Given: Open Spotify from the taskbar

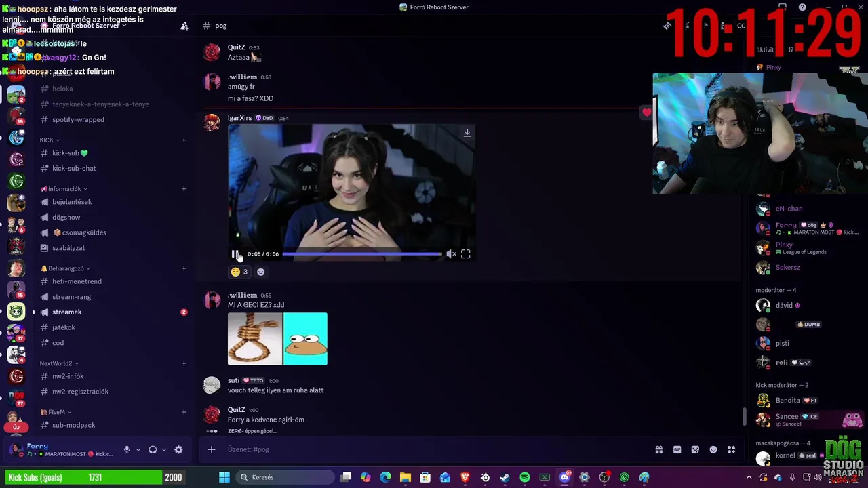Looking at the screenshot, I should 524,477.
